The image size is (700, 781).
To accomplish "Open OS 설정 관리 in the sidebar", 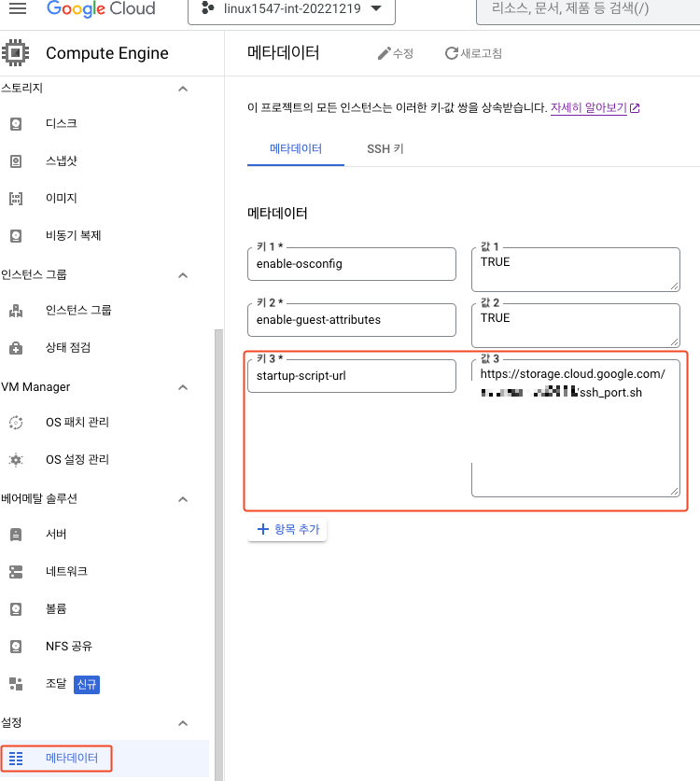I will [x=77, y=460].
